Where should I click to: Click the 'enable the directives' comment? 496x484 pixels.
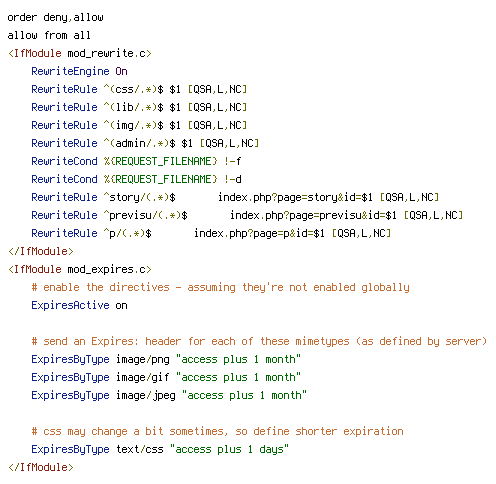tap(220, 287)
